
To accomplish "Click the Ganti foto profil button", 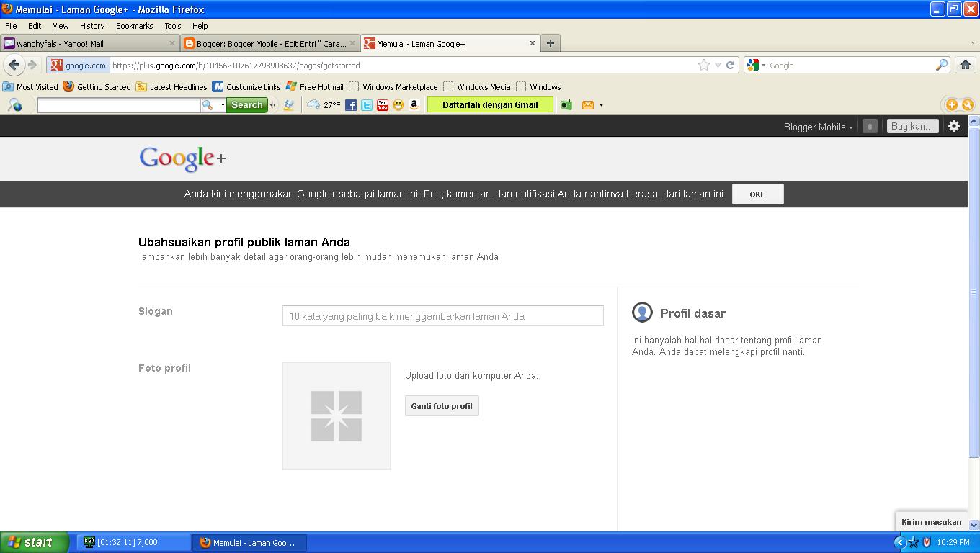I will tap(442, 406).
